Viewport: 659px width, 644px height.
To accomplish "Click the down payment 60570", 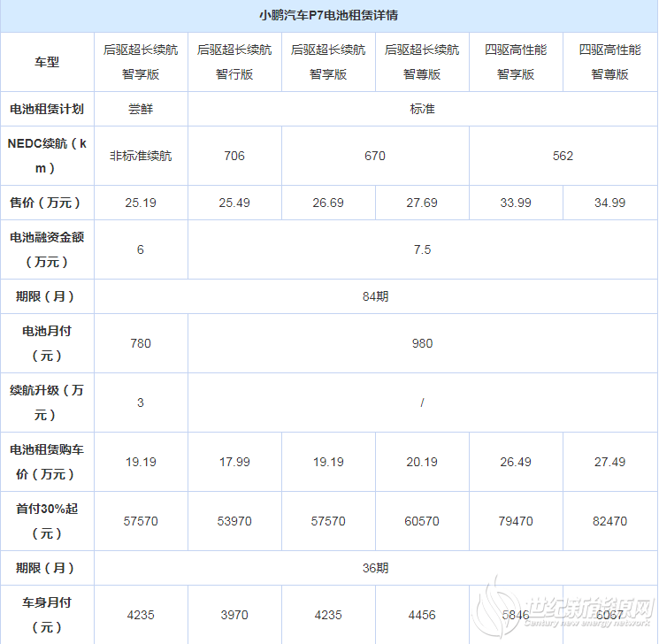I will pyautogui.click(x=422, y=521).
